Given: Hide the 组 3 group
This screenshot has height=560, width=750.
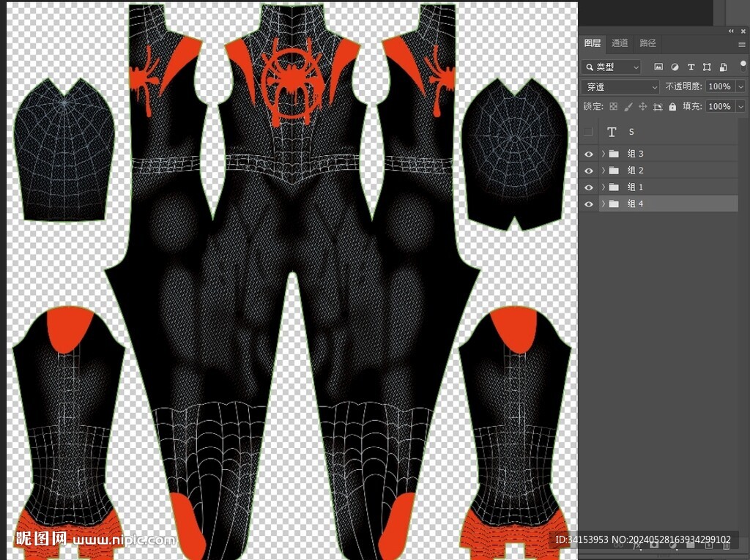Looking at the screenshot, I should click(589, 154).
